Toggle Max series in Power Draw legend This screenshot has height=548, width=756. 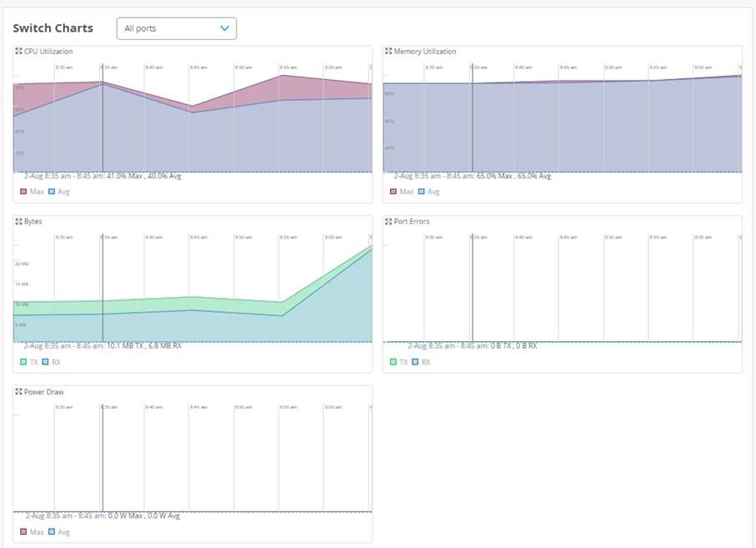(x=30, y=532)
